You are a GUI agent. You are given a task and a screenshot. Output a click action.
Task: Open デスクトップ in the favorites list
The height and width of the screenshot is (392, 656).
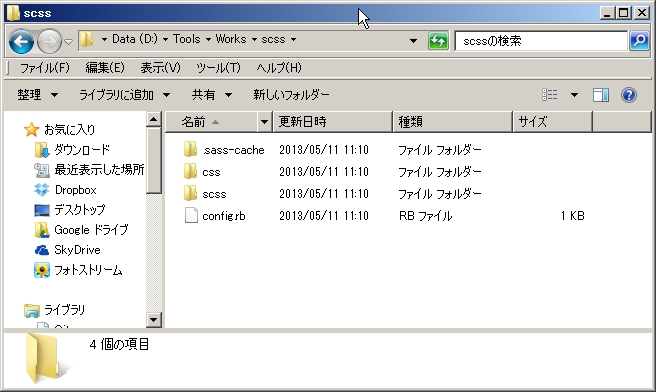69,210
